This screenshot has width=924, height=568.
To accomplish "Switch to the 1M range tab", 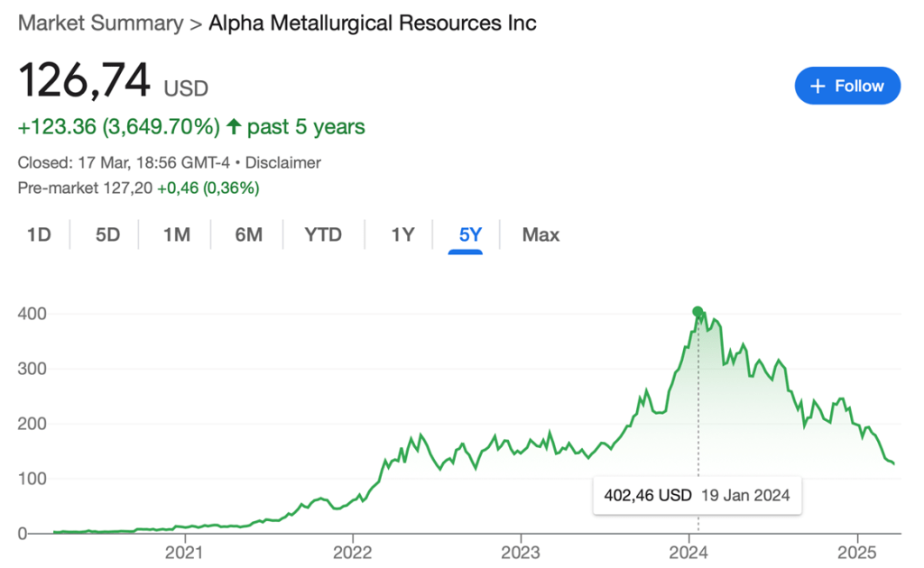I will [x=176, y=234].
